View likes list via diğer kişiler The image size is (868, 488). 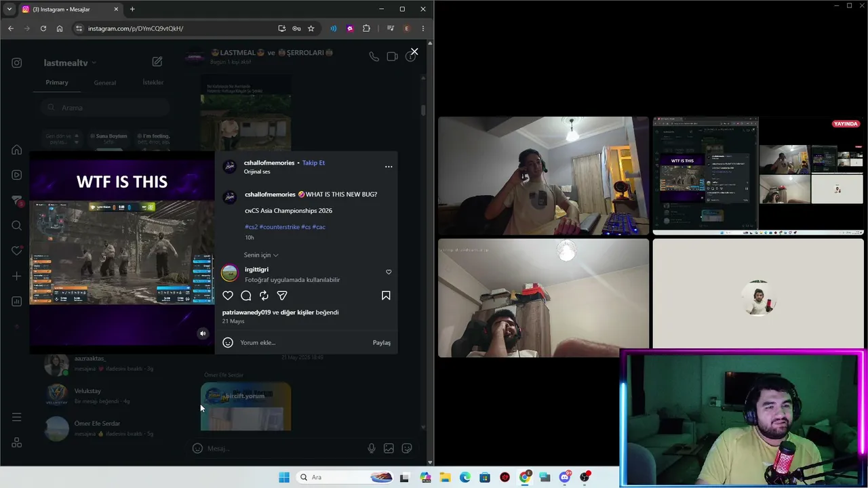(297, 312)
